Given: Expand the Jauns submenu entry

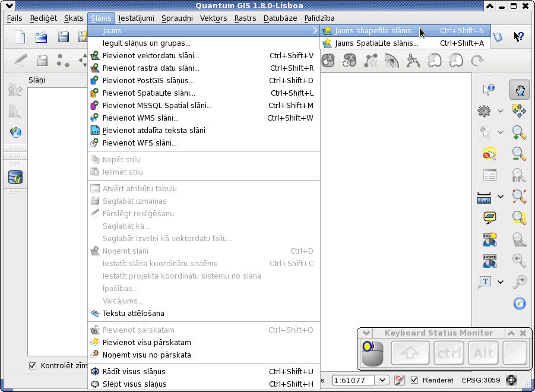Looking at the screenshot, I should tap(204, 31).
